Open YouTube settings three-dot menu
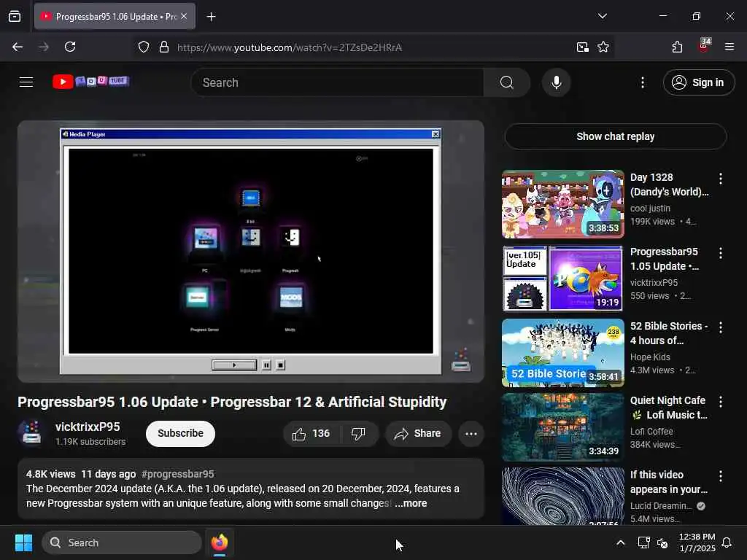747x560 pixels. tap(642, 82)
